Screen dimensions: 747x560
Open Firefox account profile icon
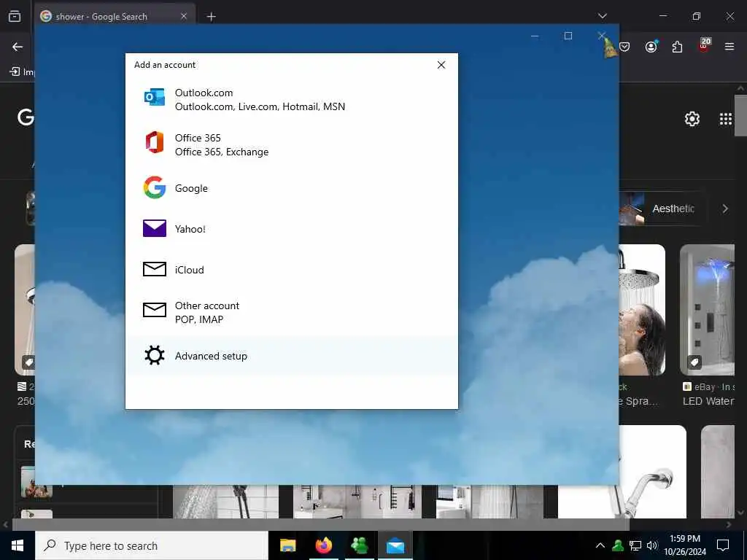click(x=651, y=47)
